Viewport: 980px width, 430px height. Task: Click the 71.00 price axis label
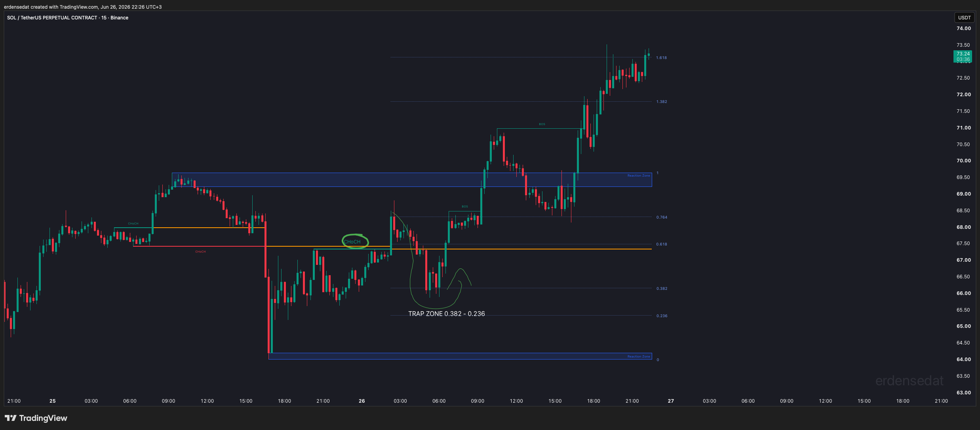[963, 128]
